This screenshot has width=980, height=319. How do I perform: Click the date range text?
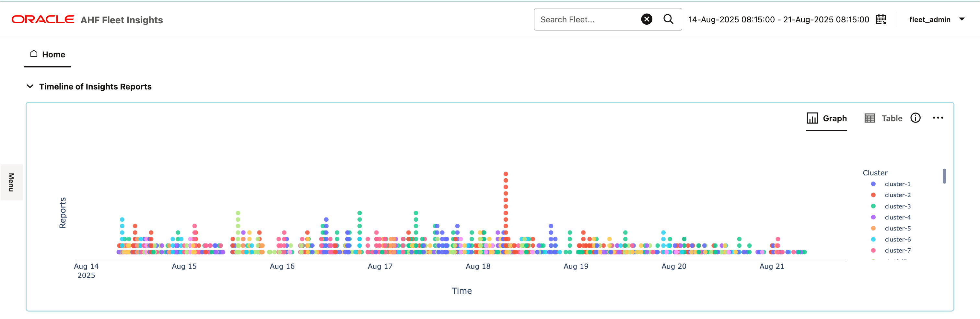[x=778, y=19]
